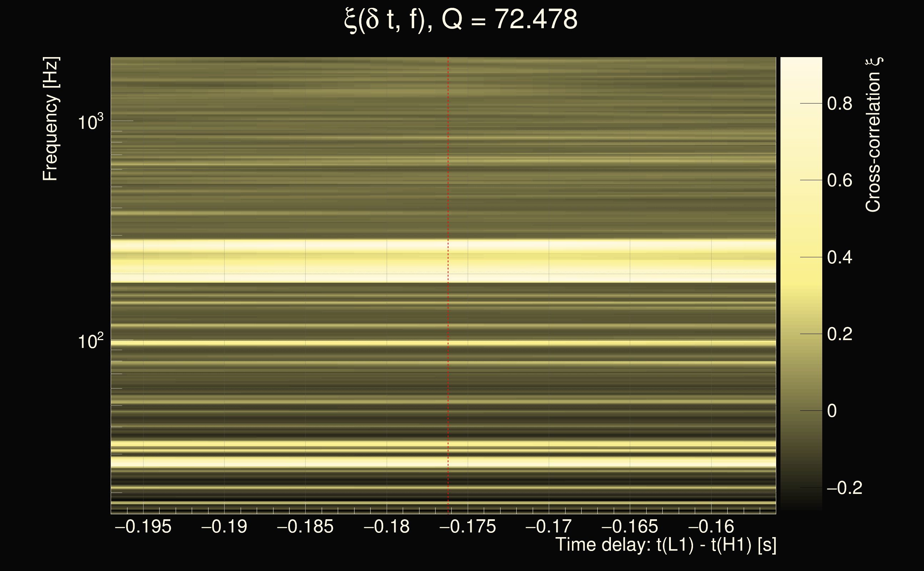Click the plot title showing Q = 72.478
Screen dimensions: 924x571
(461, 20)
